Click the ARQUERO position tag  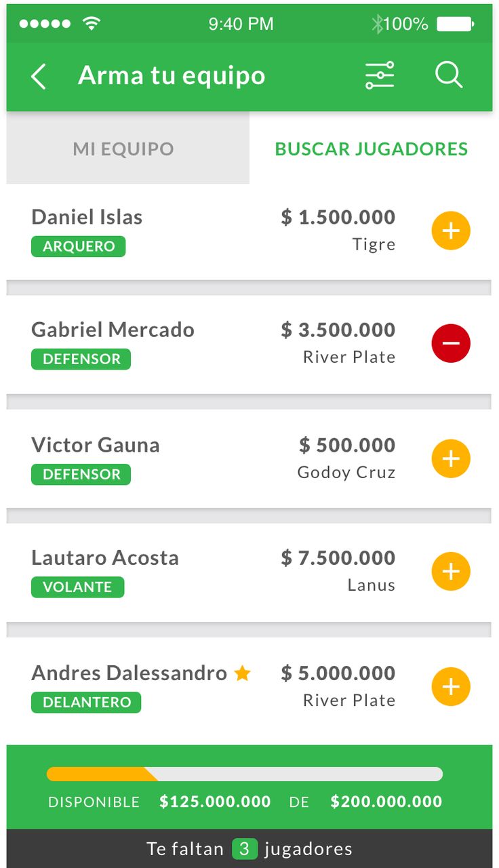[79, 246]
